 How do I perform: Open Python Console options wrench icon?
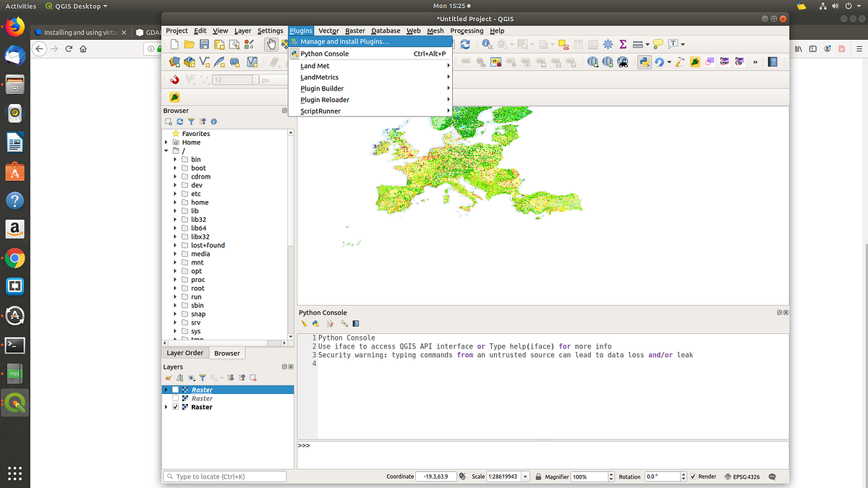[x=344, y=324]
